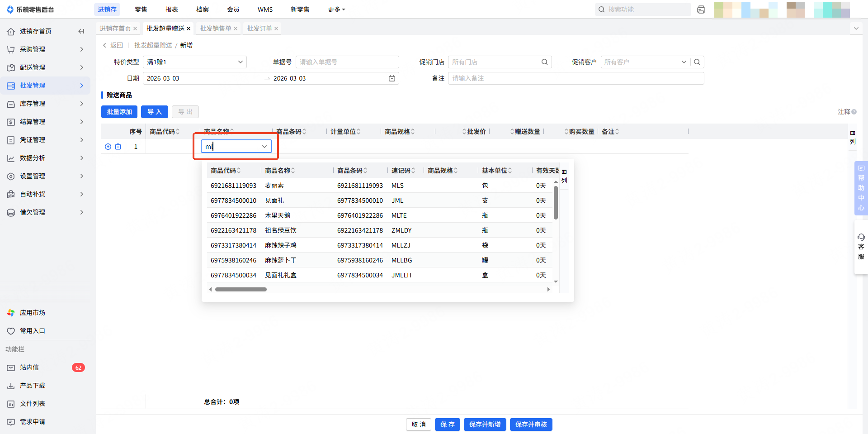Image resolution: width=868 pixels, height=434 pixels.
Task: Focus the 搜索功能 search box
Action: click(643, 10)
